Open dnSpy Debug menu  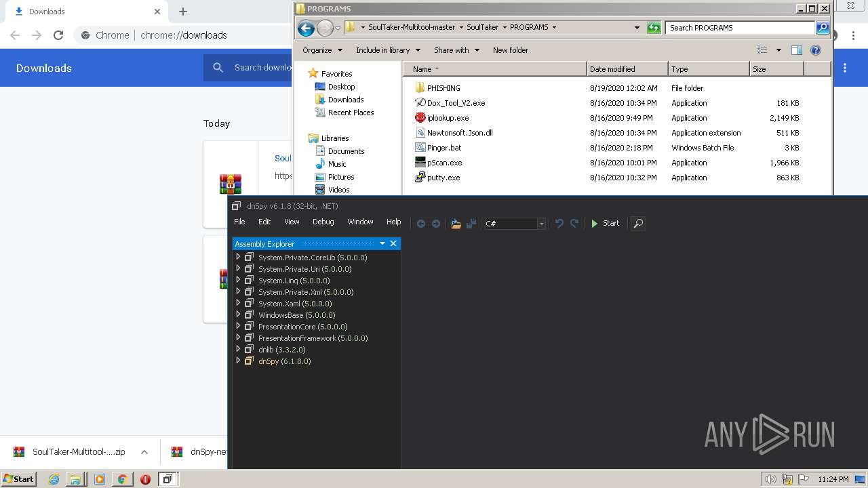coord(323,222)
